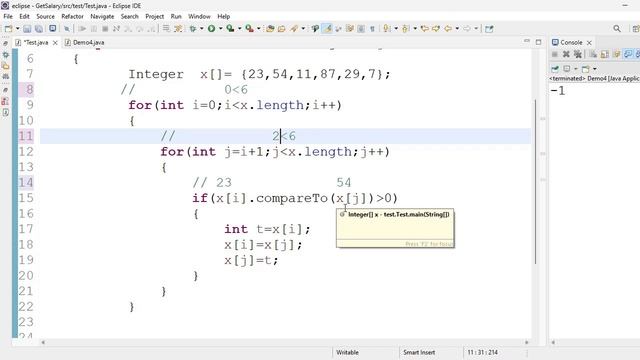Click the Open Console icon
This screenshot has width=640, height=360.
(586, 69)
